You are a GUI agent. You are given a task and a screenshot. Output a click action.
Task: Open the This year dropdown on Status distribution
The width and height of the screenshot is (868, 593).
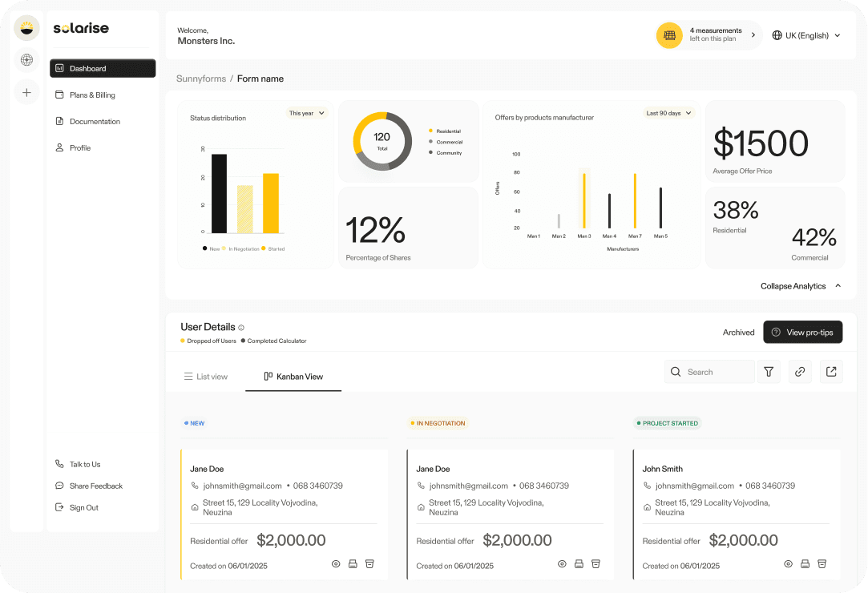[306, 113]
